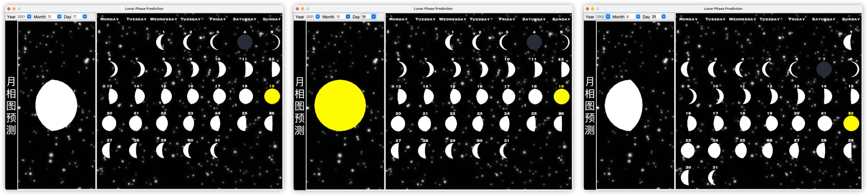The height and width of the screenshot is (196, 868).
Task: Click Saturday header in 2002 window
Action: pos(823,19)
